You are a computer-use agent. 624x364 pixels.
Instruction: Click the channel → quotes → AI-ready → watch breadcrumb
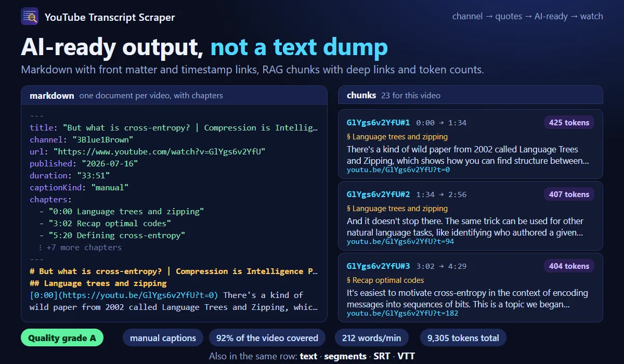(x=527, y=16)
